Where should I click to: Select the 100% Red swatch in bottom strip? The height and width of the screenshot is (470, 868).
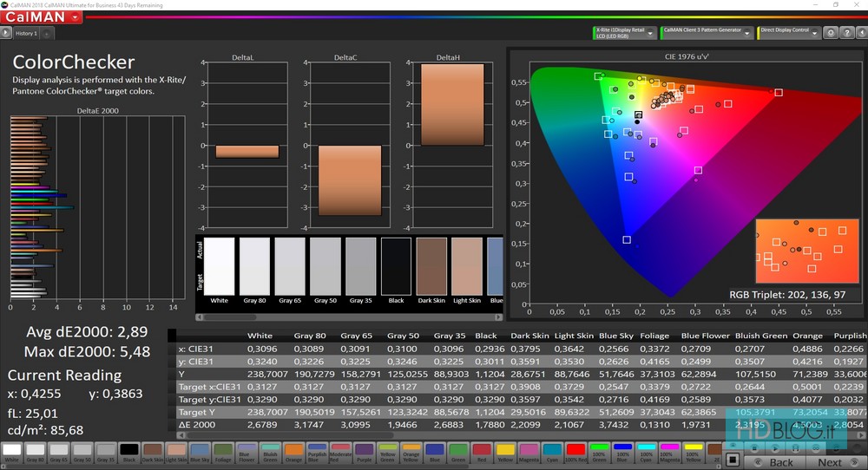point(575,453)
